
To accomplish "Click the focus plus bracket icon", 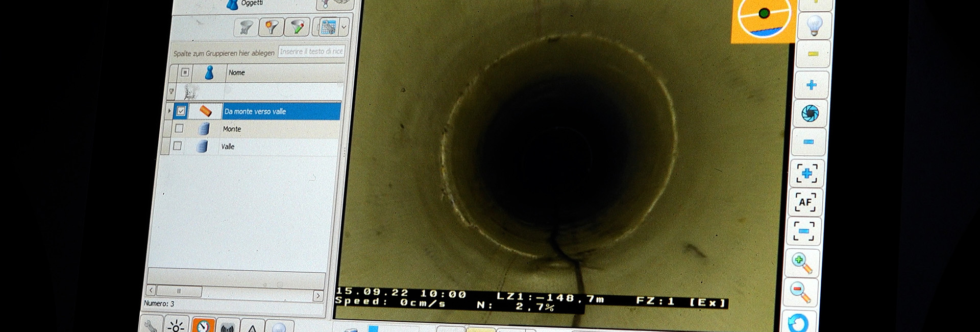I will pos(806,174).
